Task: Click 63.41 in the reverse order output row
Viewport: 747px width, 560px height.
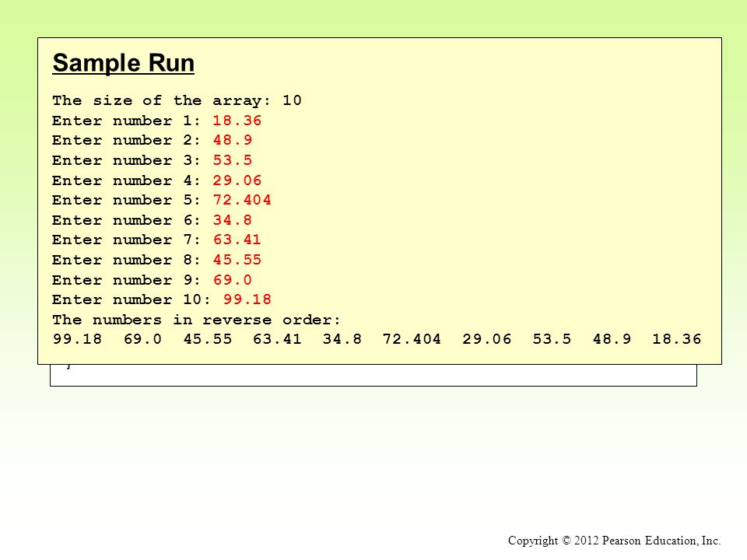Action: (277, 339)
